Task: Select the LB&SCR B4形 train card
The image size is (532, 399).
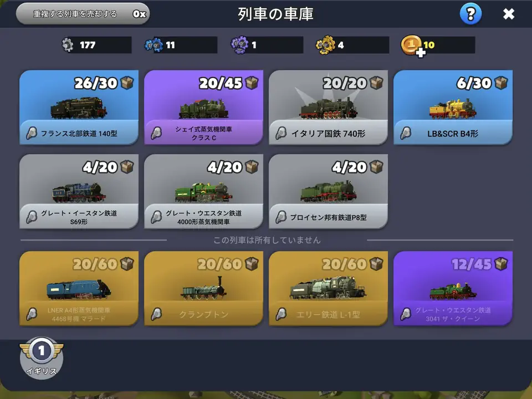Action: [x=453, y=107]
